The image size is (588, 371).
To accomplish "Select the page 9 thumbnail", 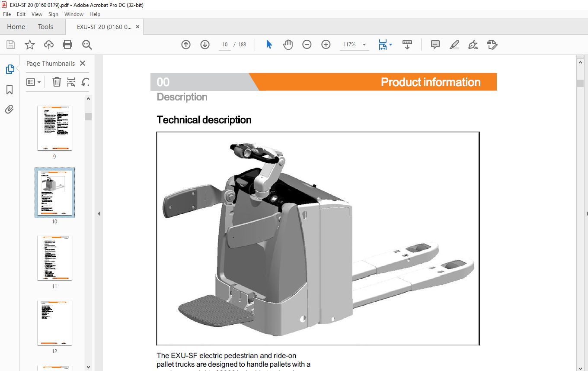I will [x=54, y=128].
